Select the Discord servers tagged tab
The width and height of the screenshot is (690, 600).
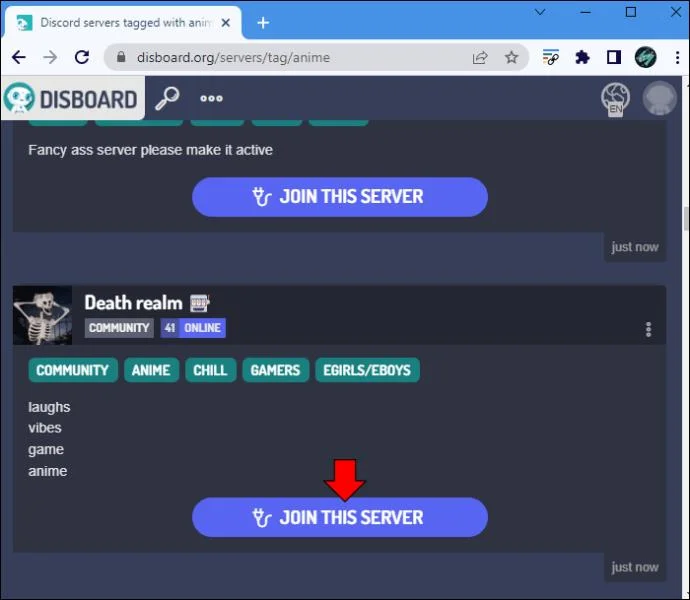(123, 22)
